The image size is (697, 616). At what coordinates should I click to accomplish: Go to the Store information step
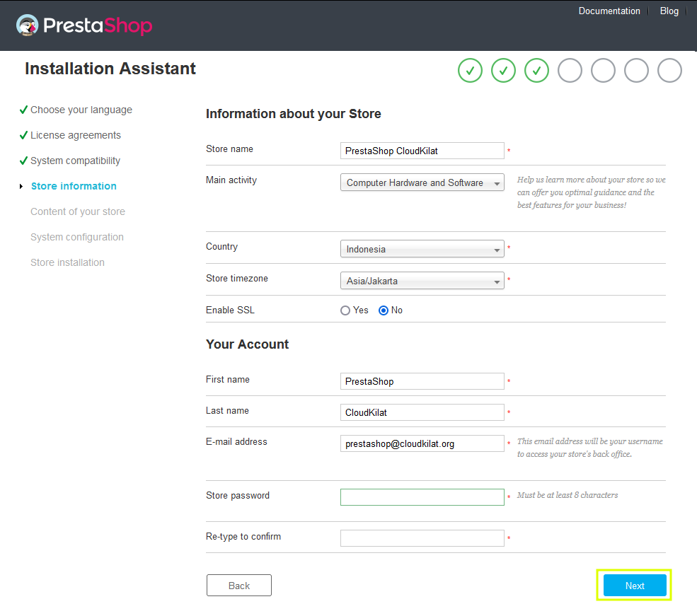pyautogui.click(x=74, y=186)
